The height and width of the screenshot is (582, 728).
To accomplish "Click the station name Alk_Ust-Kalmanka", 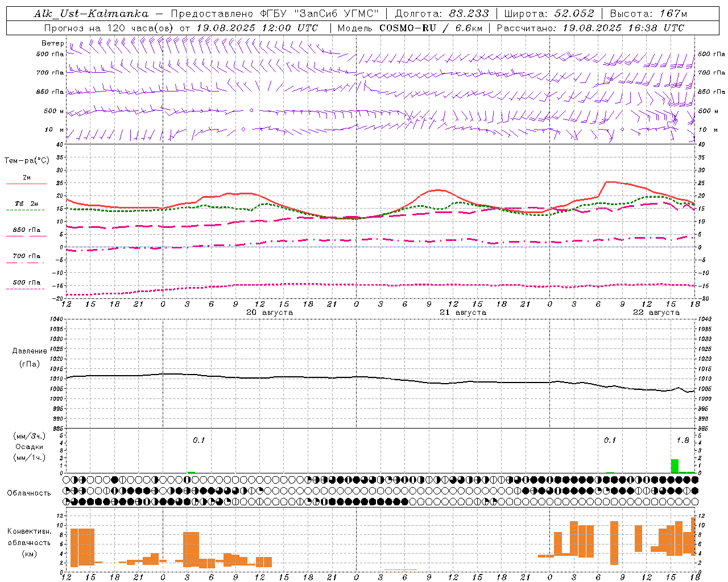I will [x=91, y=14].
